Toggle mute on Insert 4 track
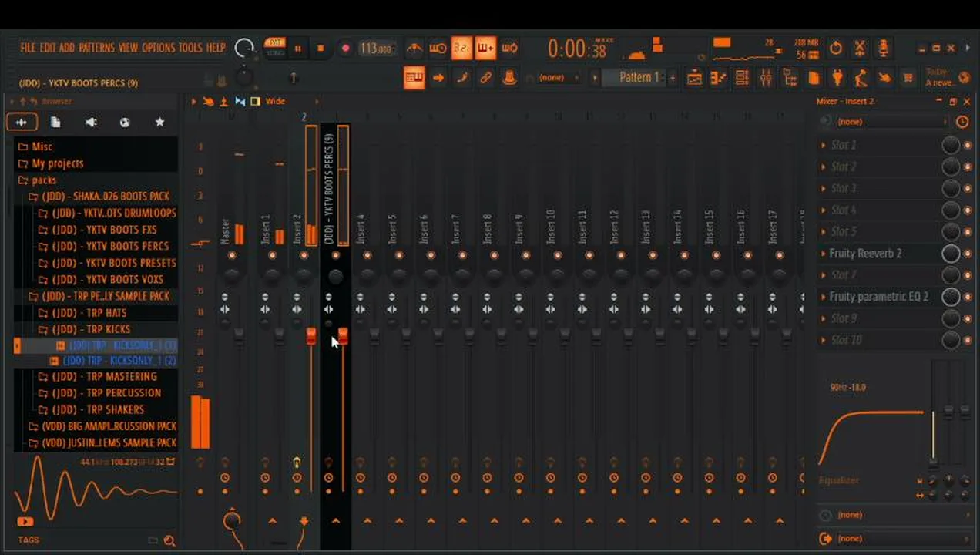 [x=367, y=255]
